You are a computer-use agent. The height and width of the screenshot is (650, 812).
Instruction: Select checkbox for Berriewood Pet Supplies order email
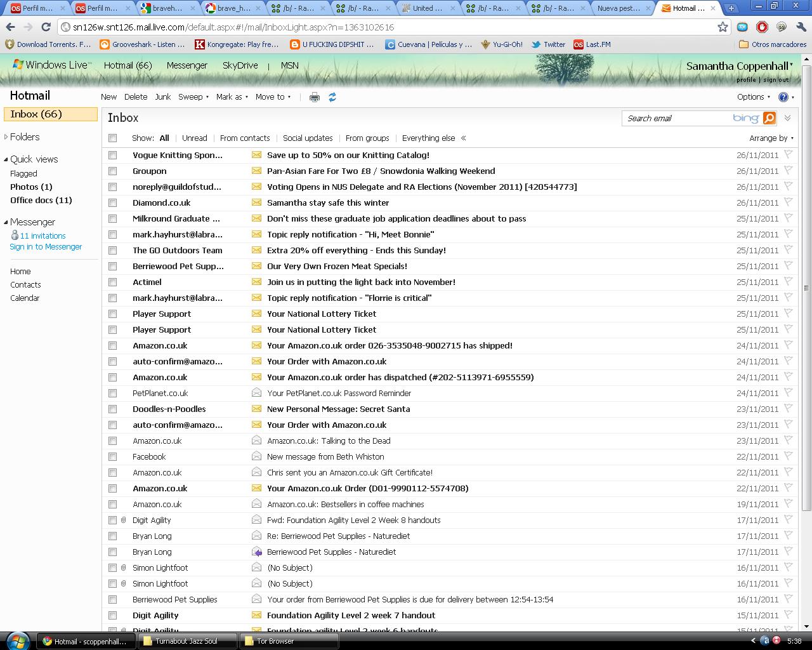pyautogui.click(x=113, y=599)
